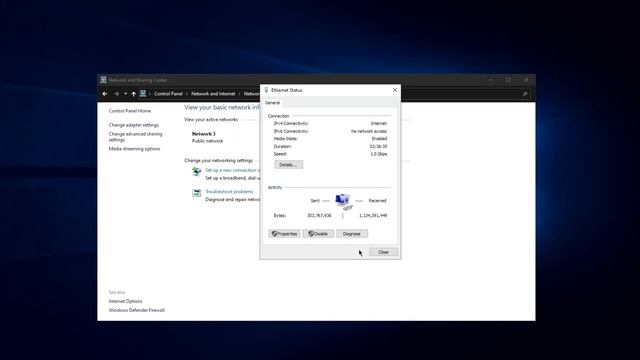Screen dimensions: 640x360
Task: Open recent locations dropdown arrow
Action: pyautogui.click(x=125, y=94)
